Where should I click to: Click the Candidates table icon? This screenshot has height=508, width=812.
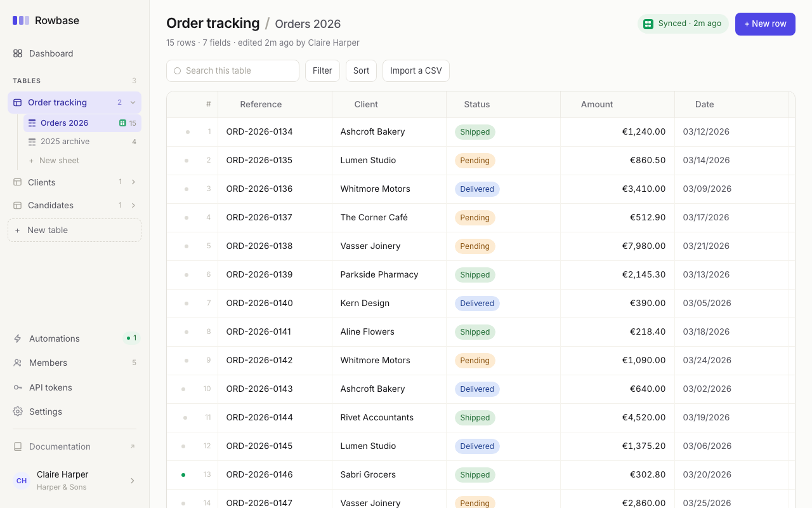point(18,205)
